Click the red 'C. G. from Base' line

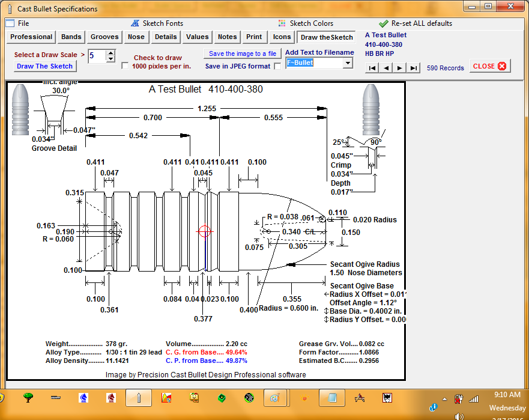(207, 352)
